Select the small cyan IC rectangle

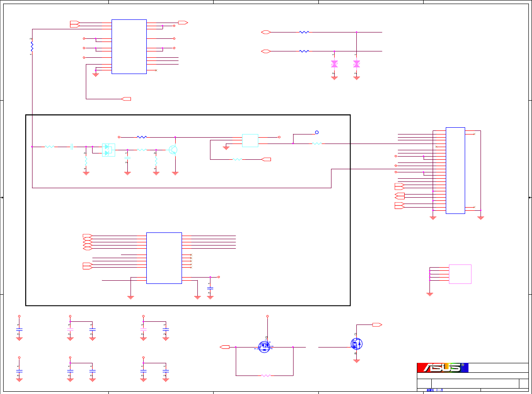250,140
